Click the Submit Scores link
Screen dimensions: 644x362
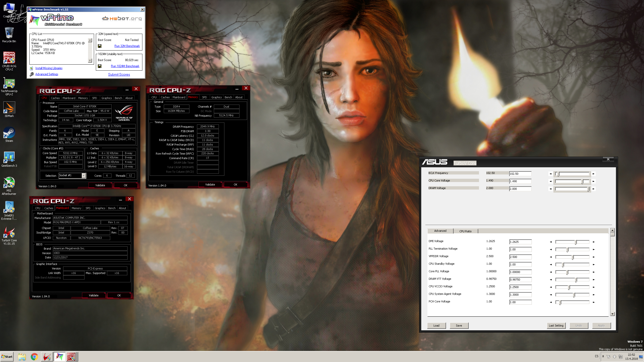[119, 74]
